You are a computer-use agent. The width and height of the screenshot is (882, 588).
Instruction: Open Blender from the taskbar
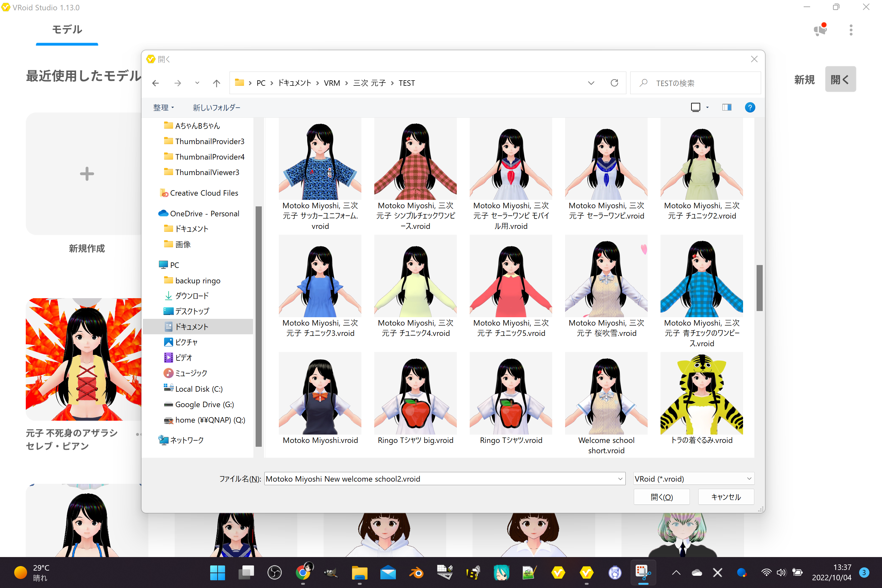click(416, 573)
